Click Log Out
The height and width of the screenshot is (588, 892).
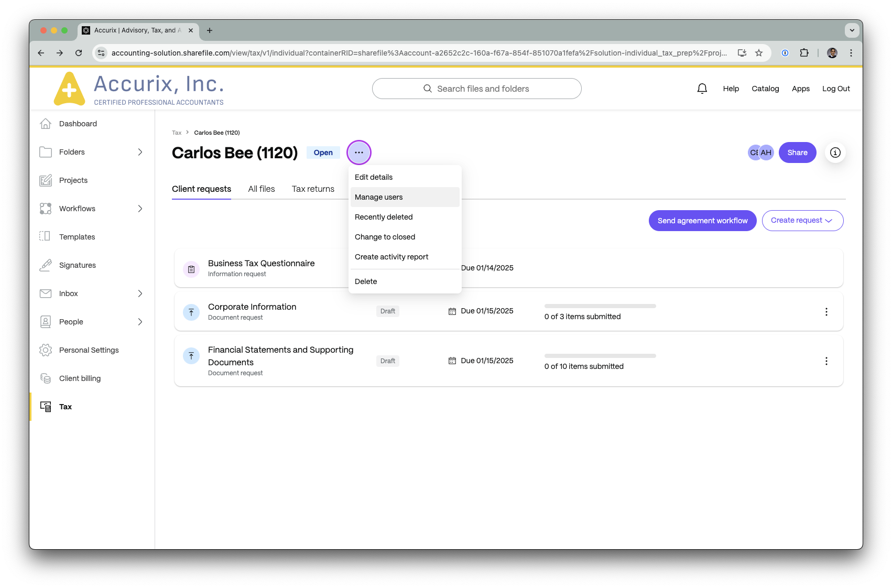point(836,89)
